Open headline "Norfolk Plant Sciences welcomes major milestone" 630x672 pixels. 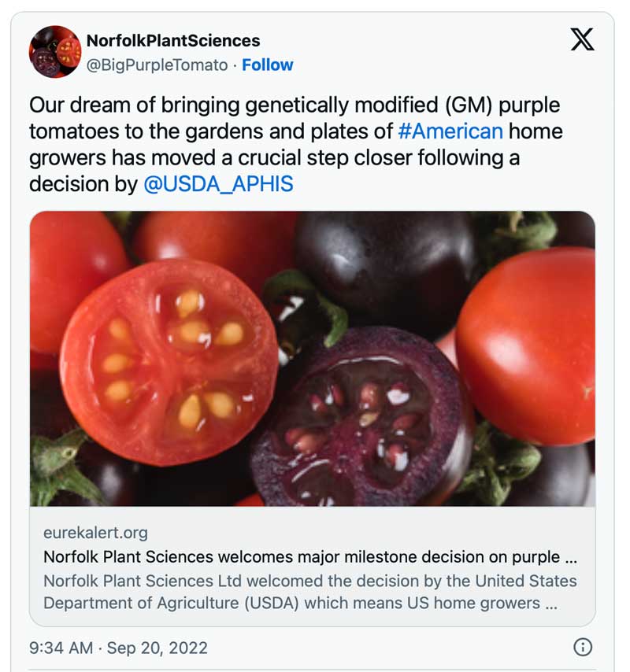tap(310, 557)
